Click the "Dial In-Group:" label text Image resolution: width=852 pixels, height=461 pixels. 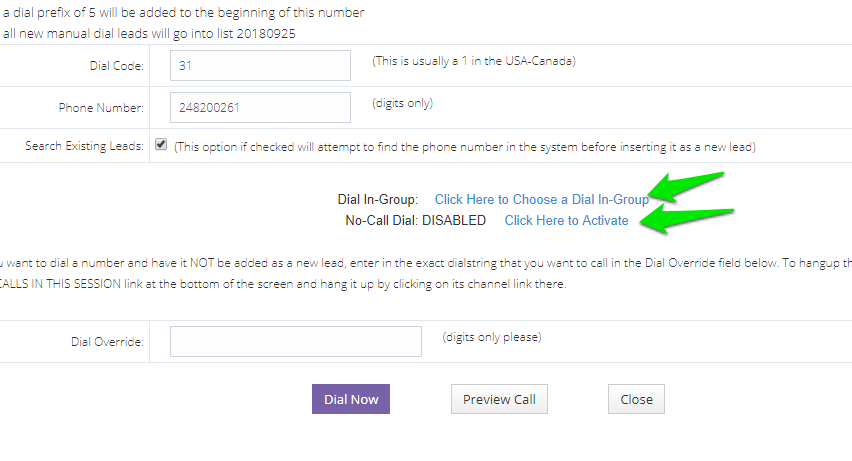378,200
